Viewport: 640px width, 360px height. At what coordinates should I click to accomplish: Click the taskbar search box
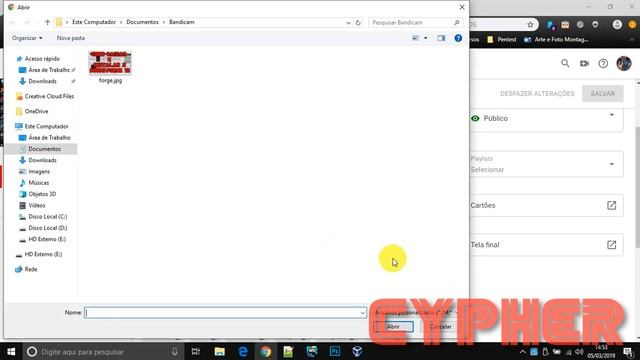104,351
